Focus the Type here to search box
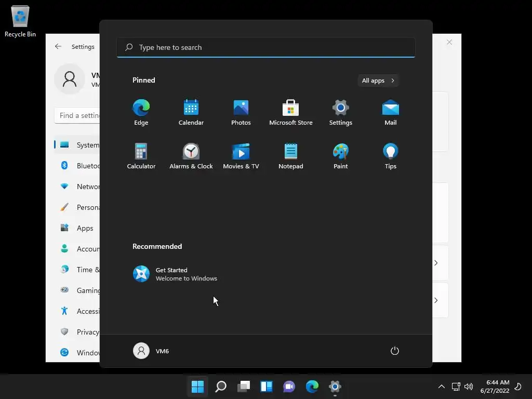The height and width of the screenshot is (399, 532). pos(265,47)
